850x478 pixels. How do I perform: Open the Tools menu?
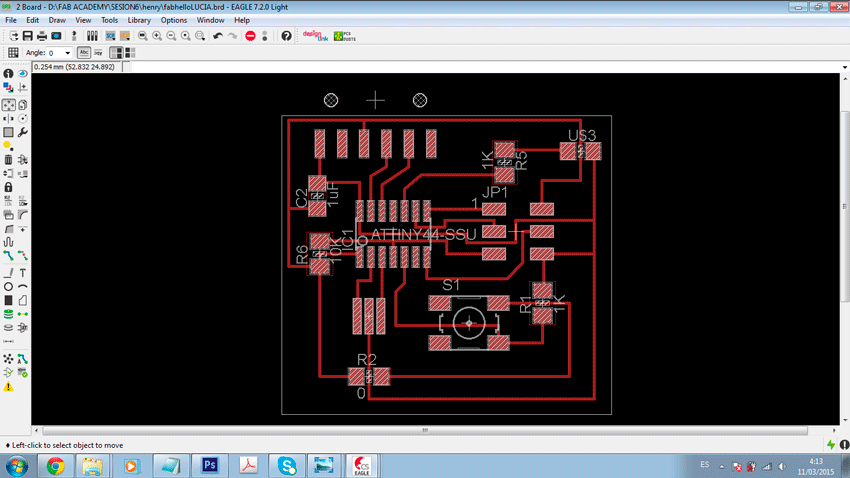(109, 20)
